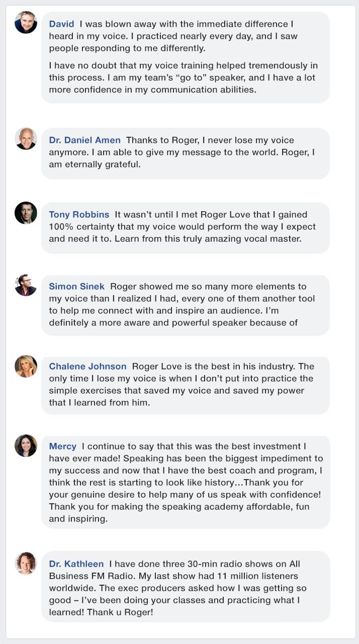Screen dimensions: 359x644
Task: Open the Simon Sinek name link
Action: pyautogui.click(x=76, y=287)
